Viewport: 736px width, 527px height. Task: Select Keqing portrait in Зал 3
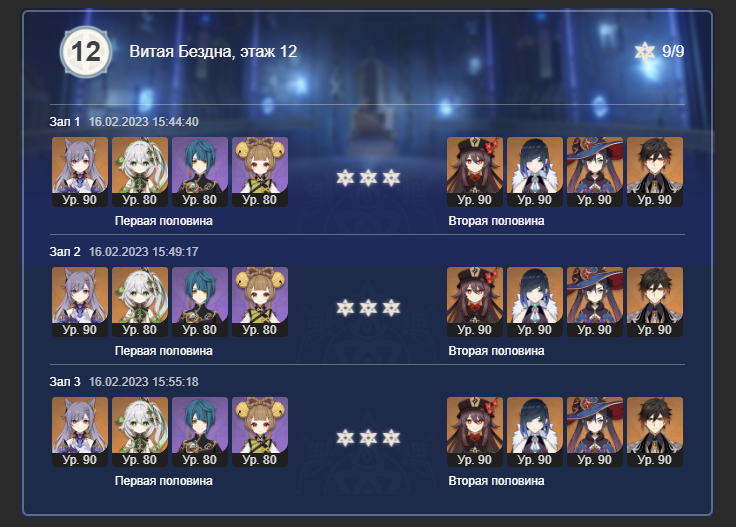[80, 432]
